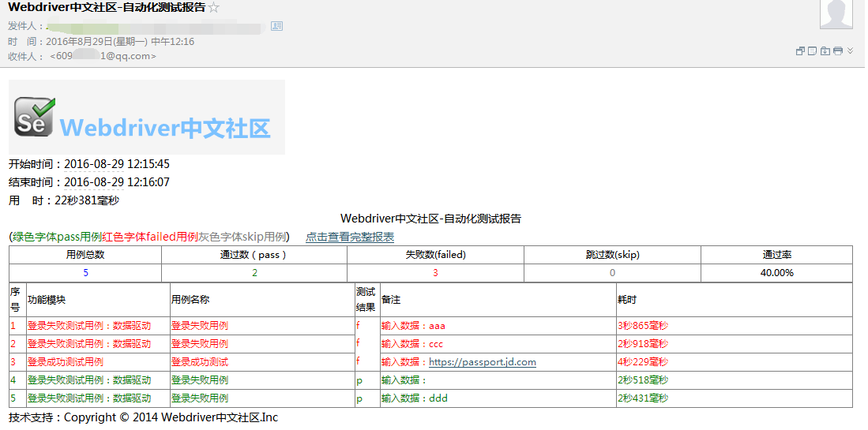Click the remark 输入数据：aaa

[x=413, y=326]
